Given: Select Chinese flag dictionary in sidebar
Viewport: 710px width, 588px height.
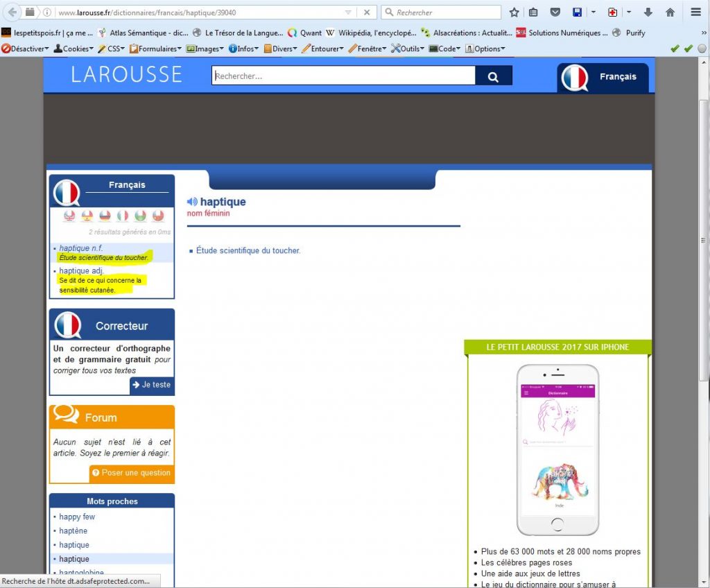Looking at the screenshot, I should click(158, 216).
